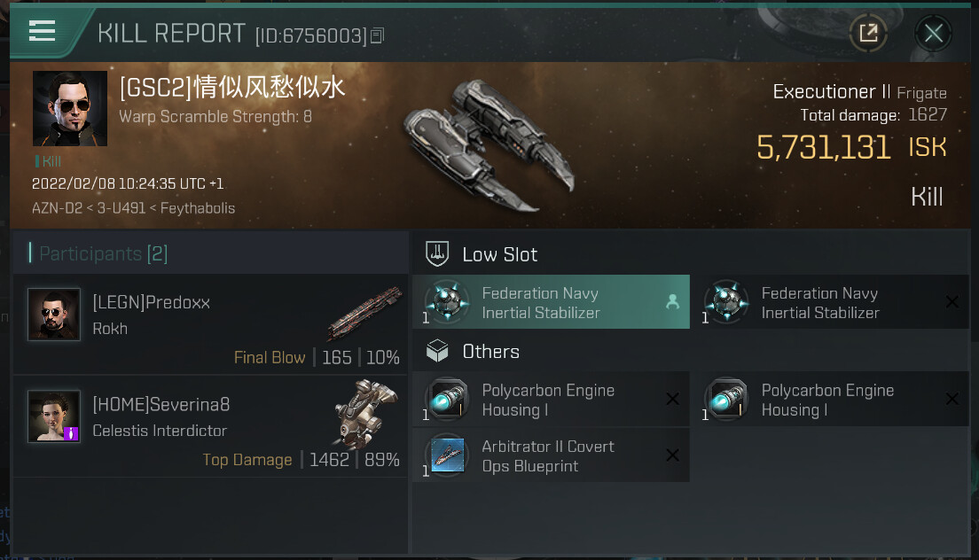Click the first Polycarbon Engine Housing I icon
979x560 pixels.
pos(447,400)
